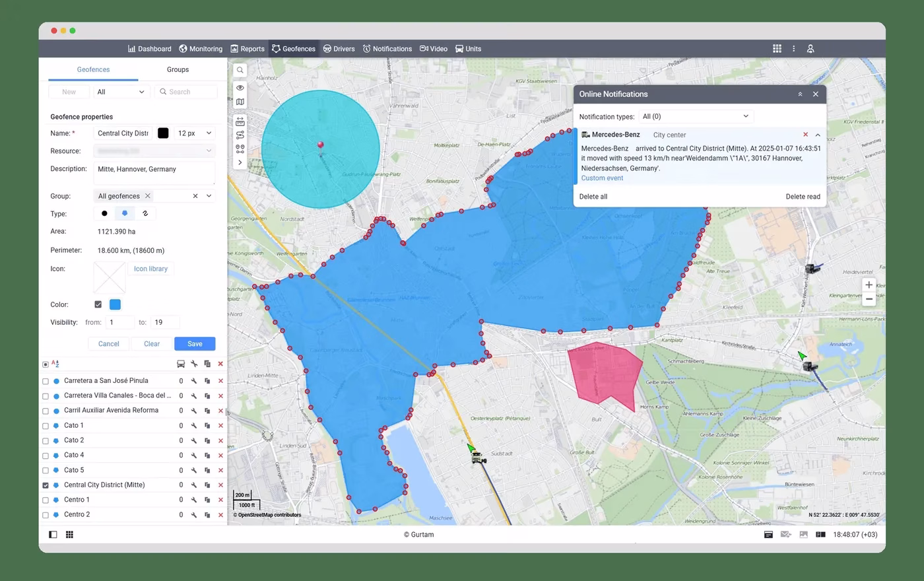This screenshot has height=581, width=924.
Task: Open the Icon library link
Action: point(150,269)
